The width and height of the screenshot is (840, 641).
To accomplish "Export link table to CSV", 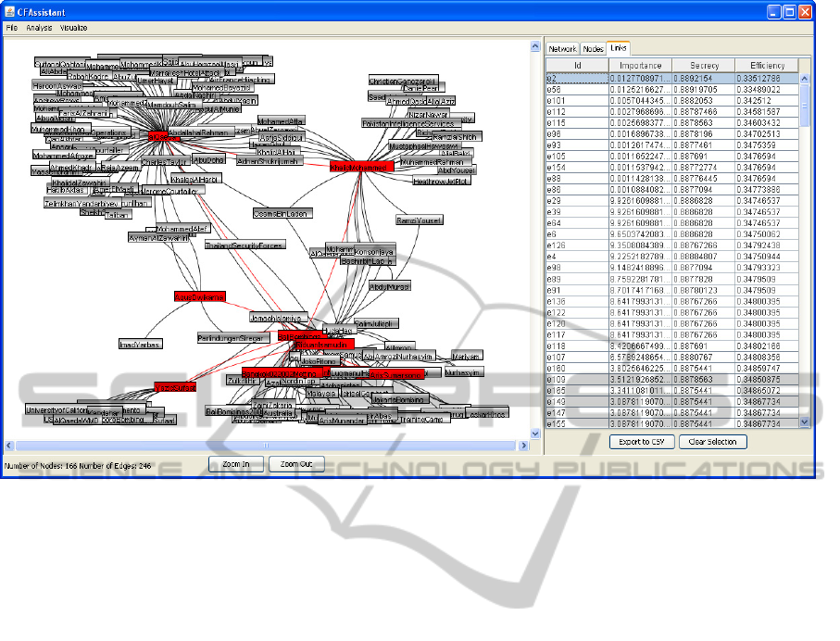I will point(642,442).
